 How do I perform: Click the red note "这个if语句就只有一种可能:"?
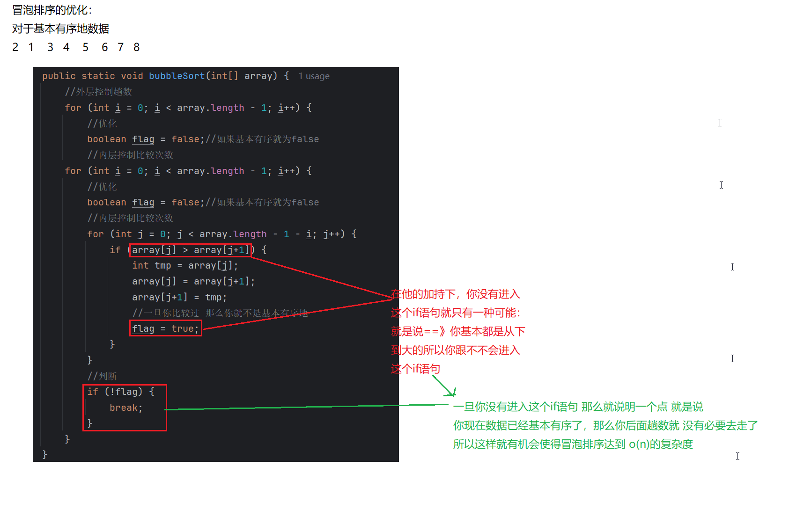point(456,313)
